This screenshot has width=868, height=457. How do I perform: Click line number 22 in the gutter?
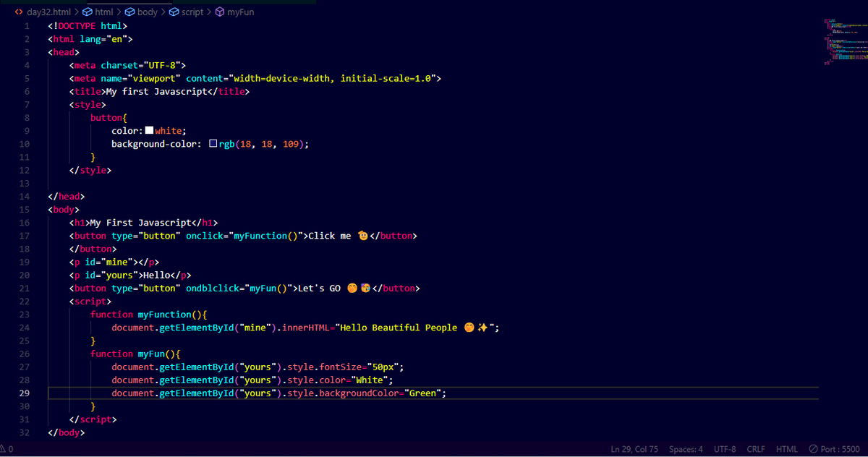pos(25,302)
